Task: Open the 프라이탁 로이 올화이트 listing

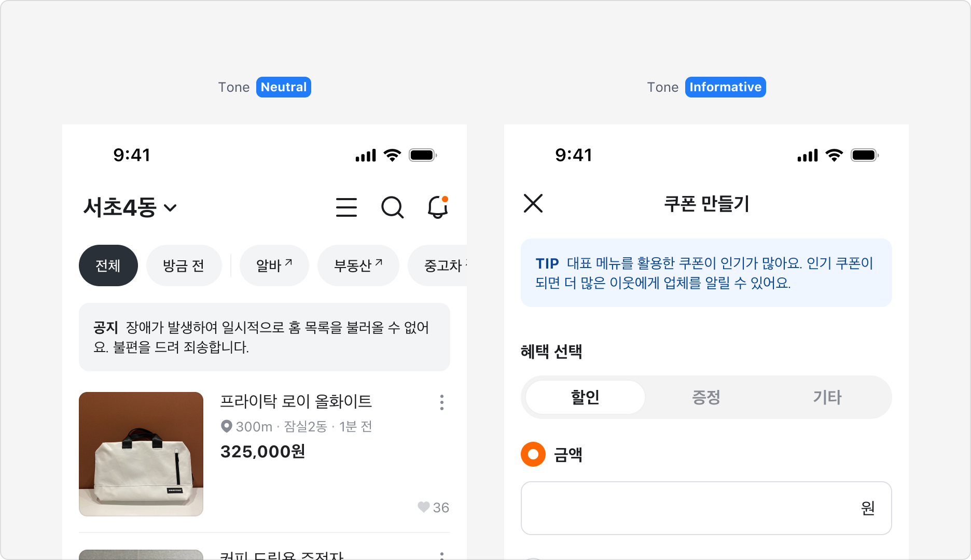Action: tap(296, 401)
